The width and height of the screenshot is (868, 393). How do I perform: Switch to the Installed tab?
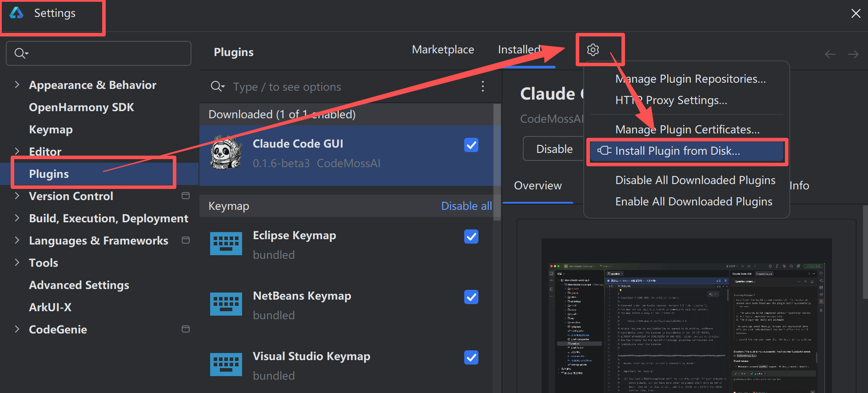(x=519, y=49)
